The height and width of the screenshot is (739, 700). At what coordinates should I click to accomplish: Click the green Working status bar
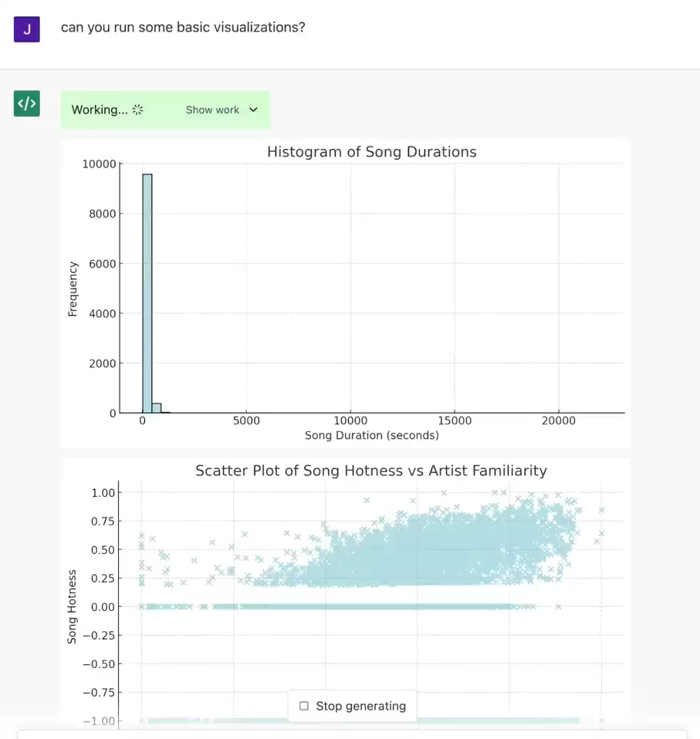[165, 110]
